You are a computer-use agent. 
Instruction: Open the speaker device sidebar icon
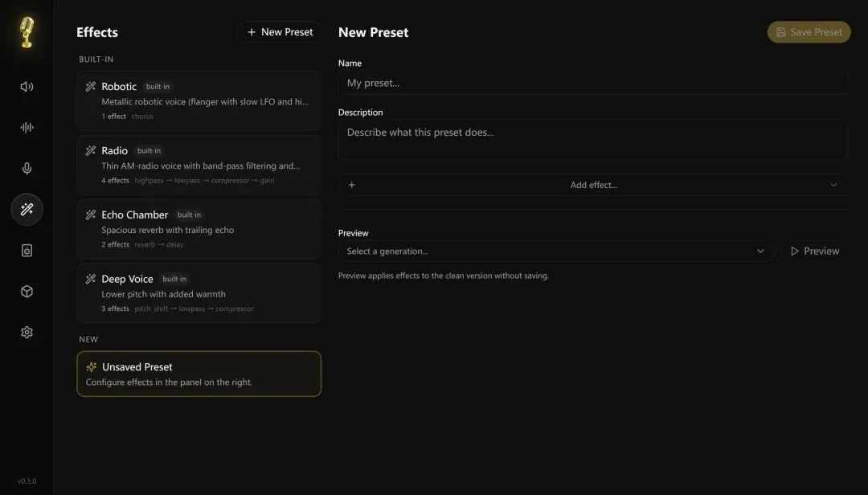tap(27, 251)
